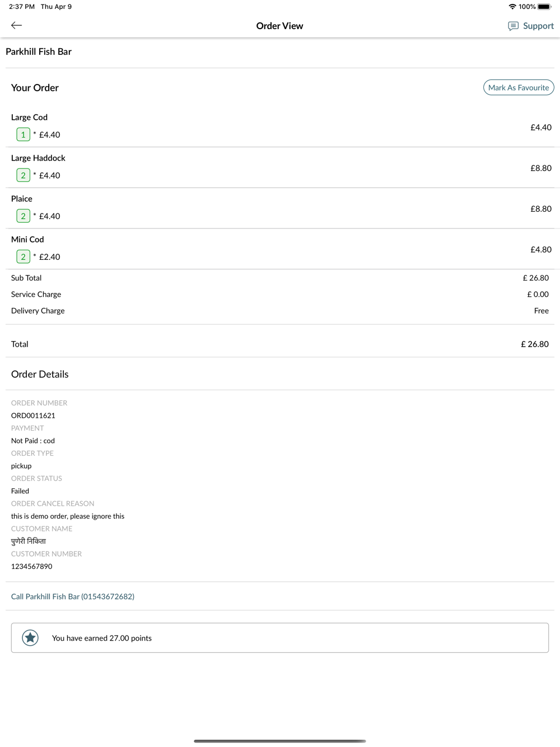
Task: Tap the home indicator bar
Action: [x=280, y=741]
